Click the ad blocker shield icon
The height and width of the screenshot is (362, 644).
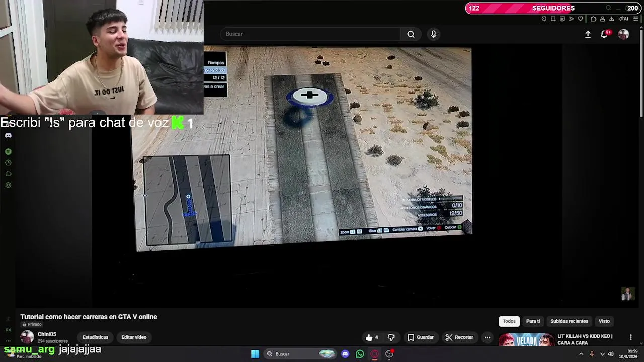[x=562, y=19]
